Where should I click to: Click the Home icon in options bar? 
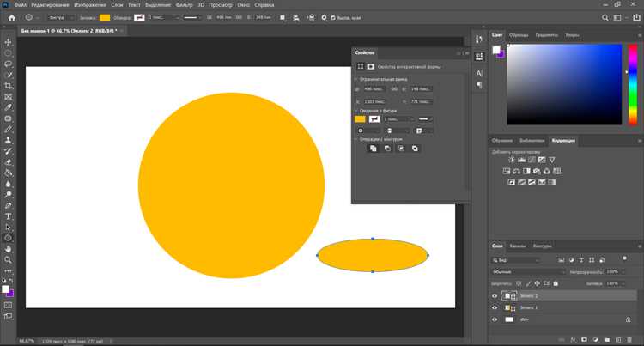point(12,18)
